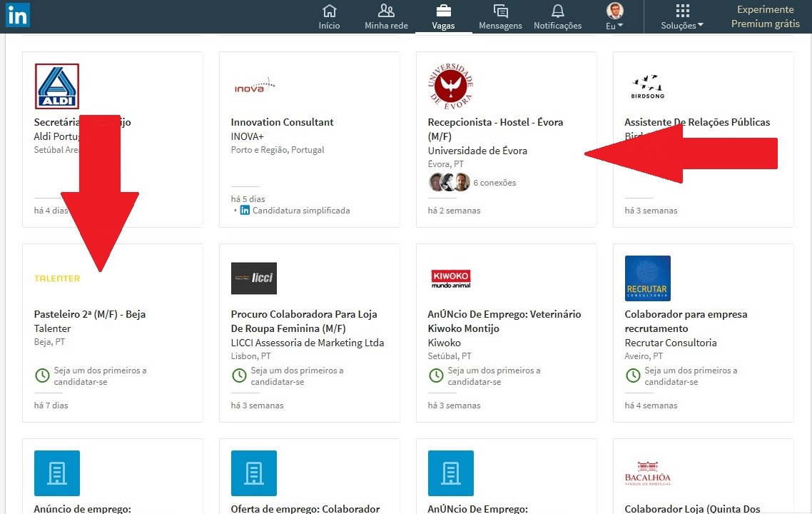The image size is (812, 514).
Task: Click 'há 7 dias' on Talenter card
Action: 51,405
